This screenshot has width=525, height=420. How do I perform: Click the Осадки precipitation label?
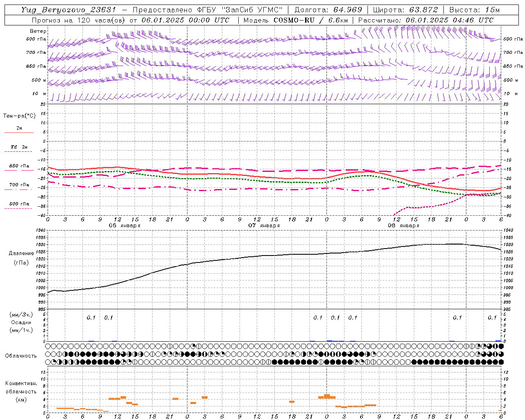pyautogui.click(x=21, y=322)
